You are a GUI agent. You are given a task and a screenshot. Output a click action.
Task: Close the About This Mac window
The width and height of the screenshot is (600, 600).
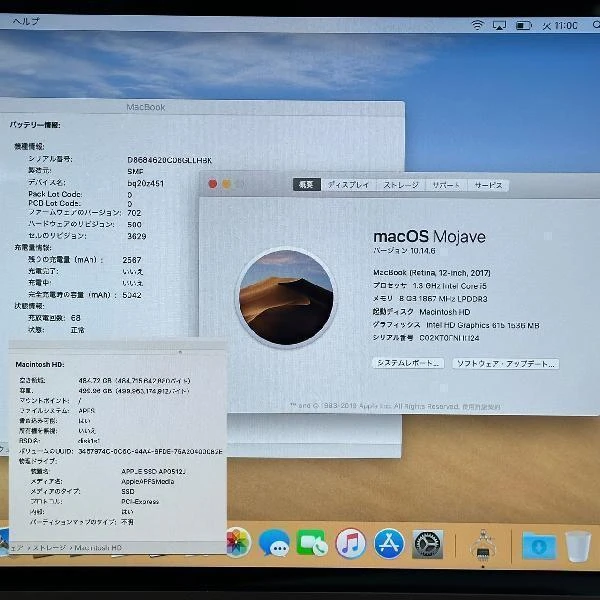point(213,184)
